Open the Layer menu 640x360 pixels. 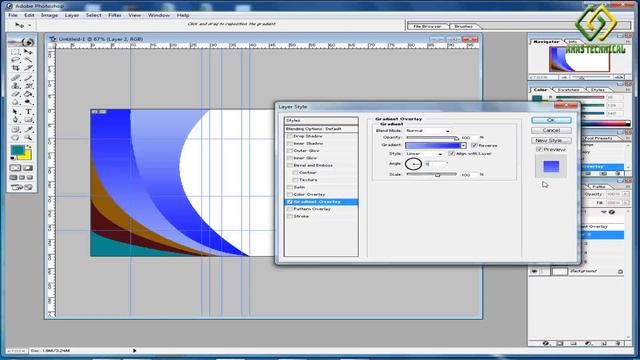click(x=72, y=15)
